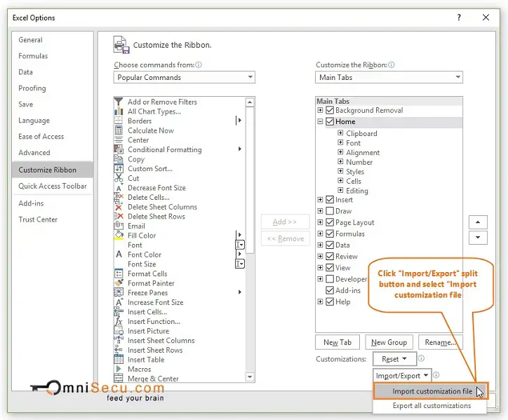Image resolution: width=508 pixels, height=420 pixels.
Task: Open the Main Tabs dropdown
Action: click(x=389, y=77)
